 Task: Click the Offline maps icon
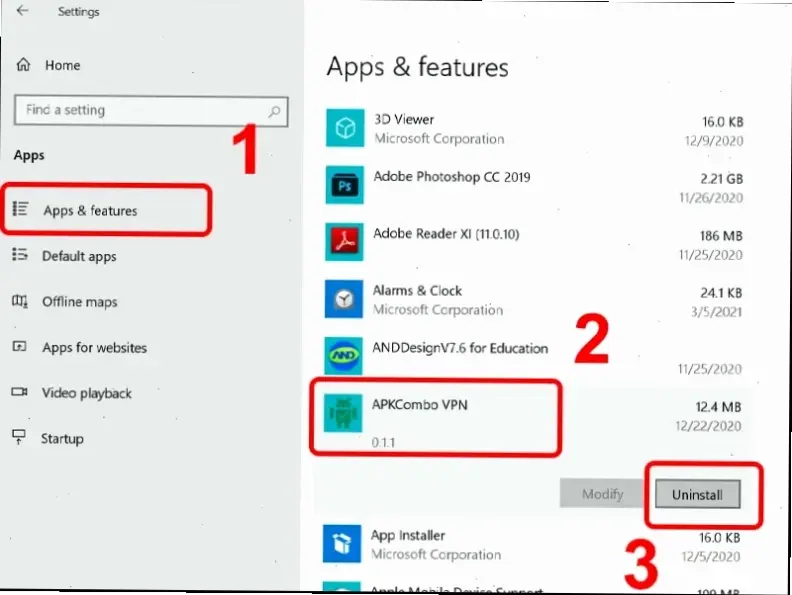tap(20, 301)
